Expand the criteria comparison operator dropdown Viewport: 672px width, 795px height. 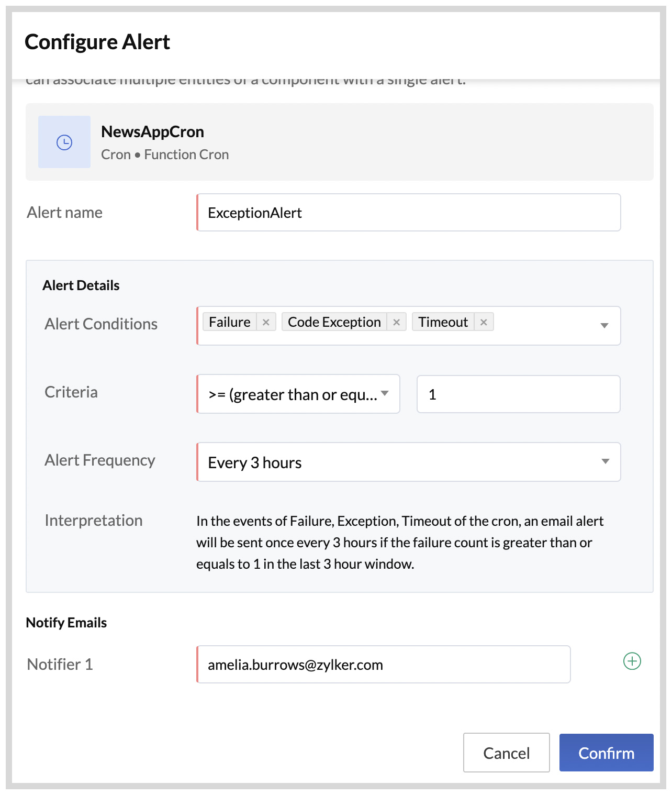386,393
